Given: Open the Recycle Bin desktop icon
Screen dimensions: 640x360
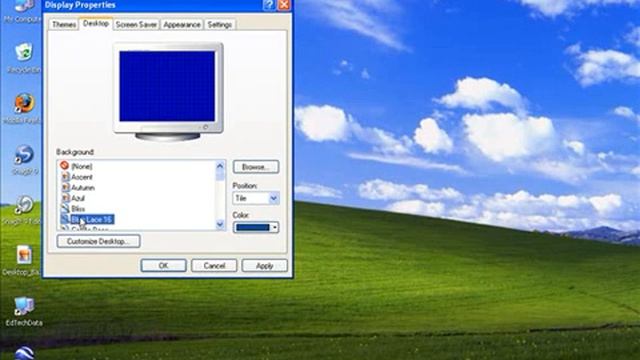Looking at the screenshot, I should point(24,53).
